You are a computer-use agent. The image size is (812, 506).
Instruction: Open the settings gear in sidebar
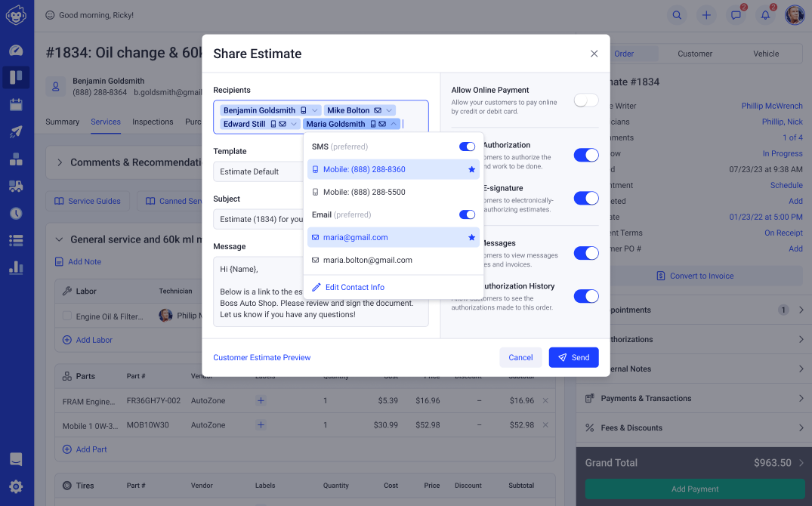(x=16, y=486)
